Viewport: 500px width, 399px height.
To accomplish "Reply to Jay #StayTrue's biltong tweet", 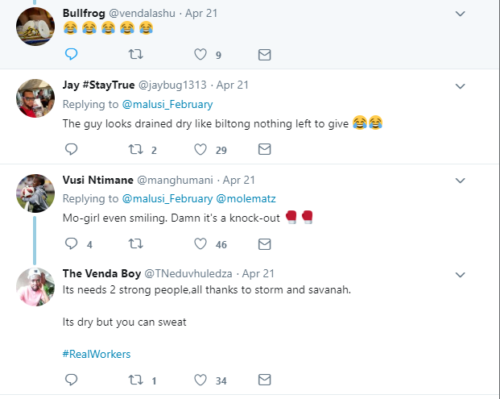I will pyautogui.click(x=71, y=149).
